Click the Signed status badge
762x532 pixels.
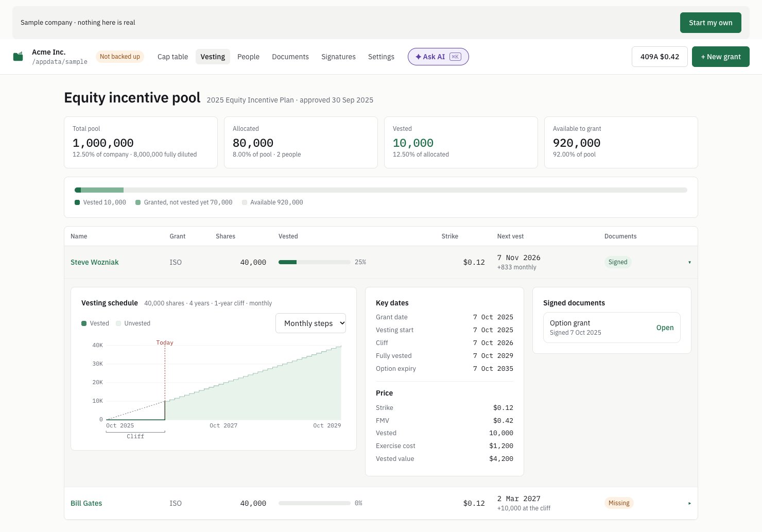618,262
